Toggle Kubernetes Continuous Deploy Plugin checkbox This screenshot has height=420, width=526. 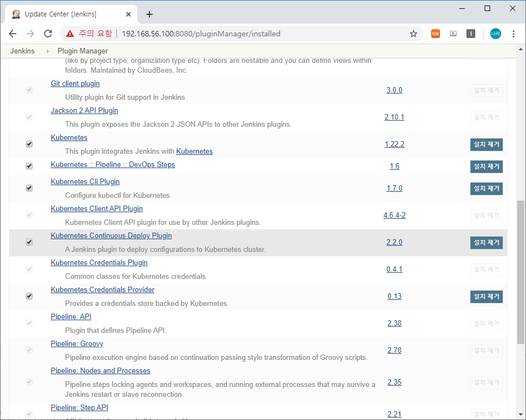coord(29,242)
